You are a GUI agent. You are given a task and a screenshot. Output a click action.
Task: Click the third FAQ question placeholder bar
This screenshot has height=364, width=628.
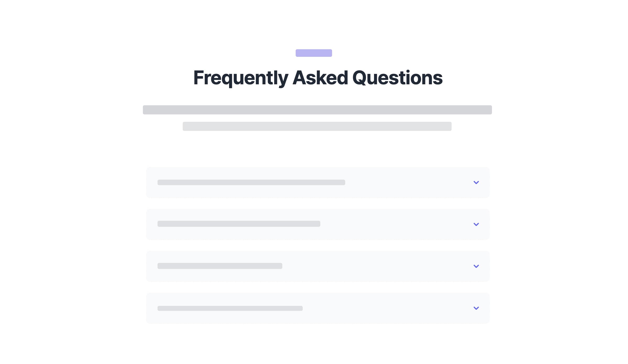(x=220, y=266)
